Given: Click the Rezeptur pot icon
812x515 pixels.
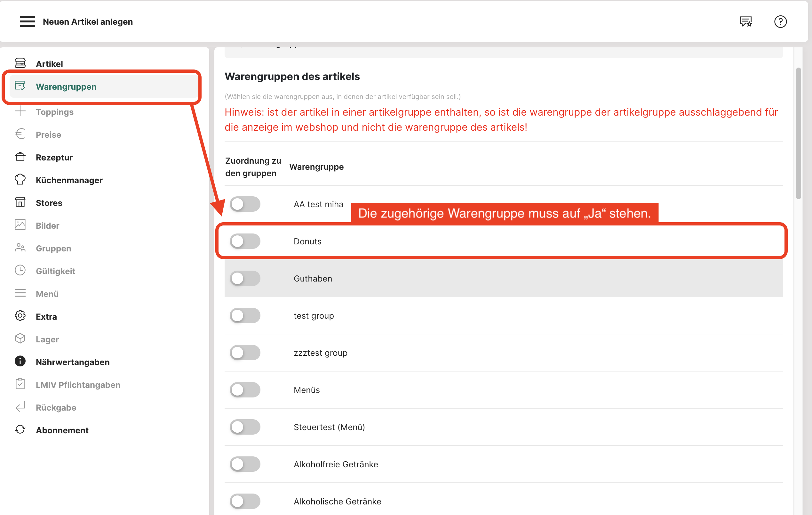Looking at the screenshot, I should 20,157.
